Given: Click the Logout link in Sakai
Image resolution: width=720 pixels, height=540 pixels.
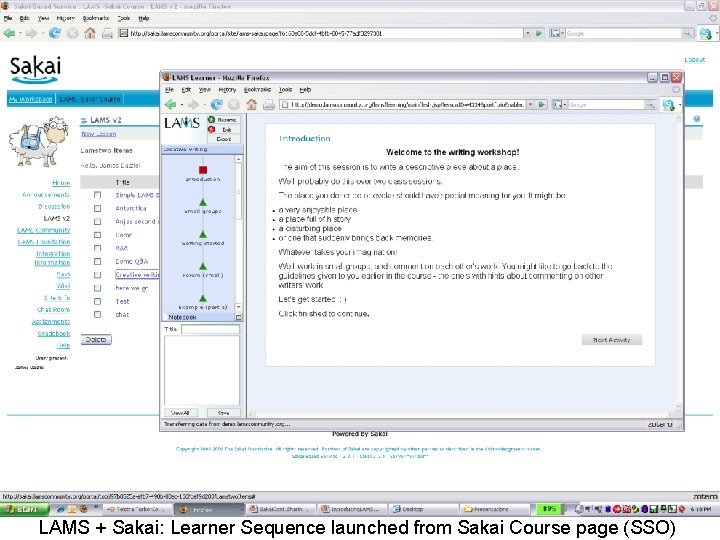Looking at the screenshot, I should click(694, 60).
